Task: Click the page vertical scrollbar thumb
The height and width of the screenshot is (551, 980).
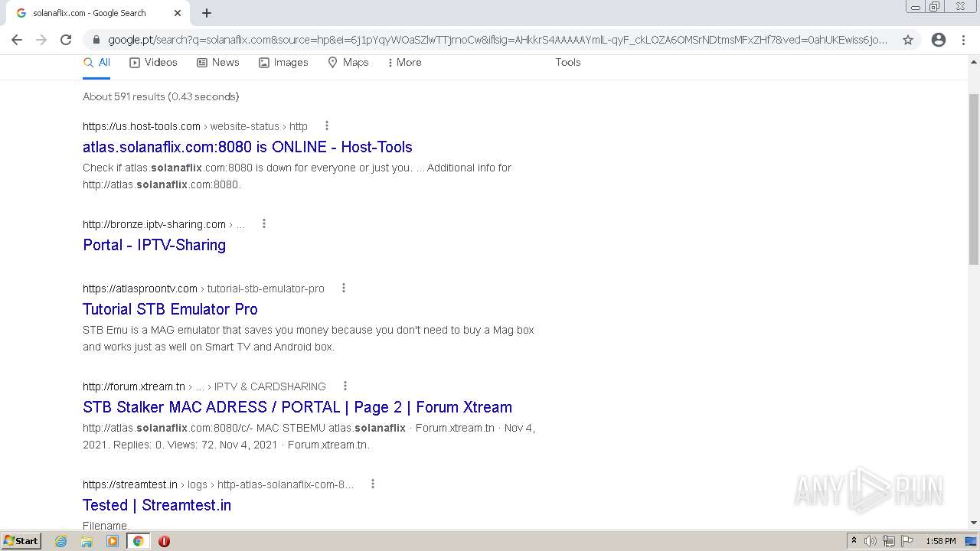Action: point(974,180)
